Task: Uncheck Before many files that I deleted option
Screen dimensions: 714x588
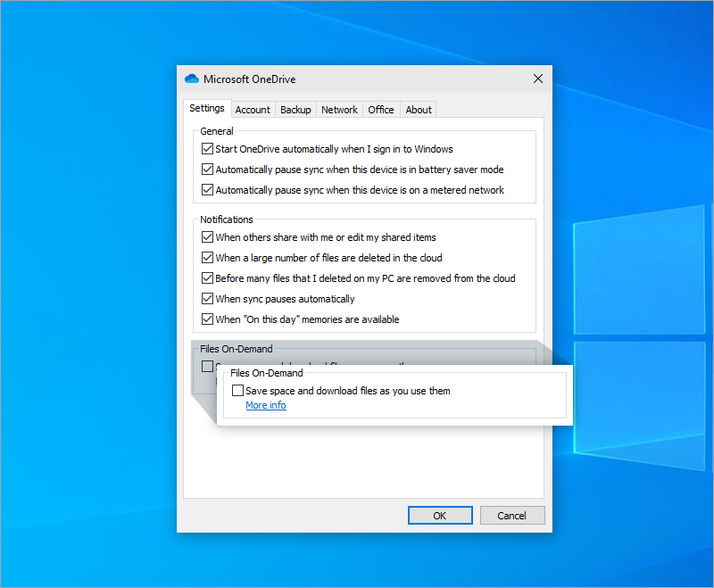Action: pyautogui.click(x=207, y=278)
